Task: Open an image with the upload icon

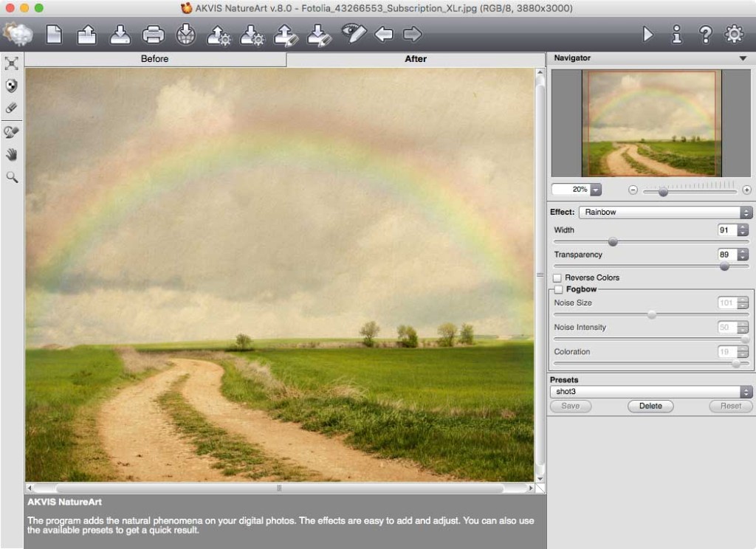Action: pyautogui.click(x=87, y=35)
